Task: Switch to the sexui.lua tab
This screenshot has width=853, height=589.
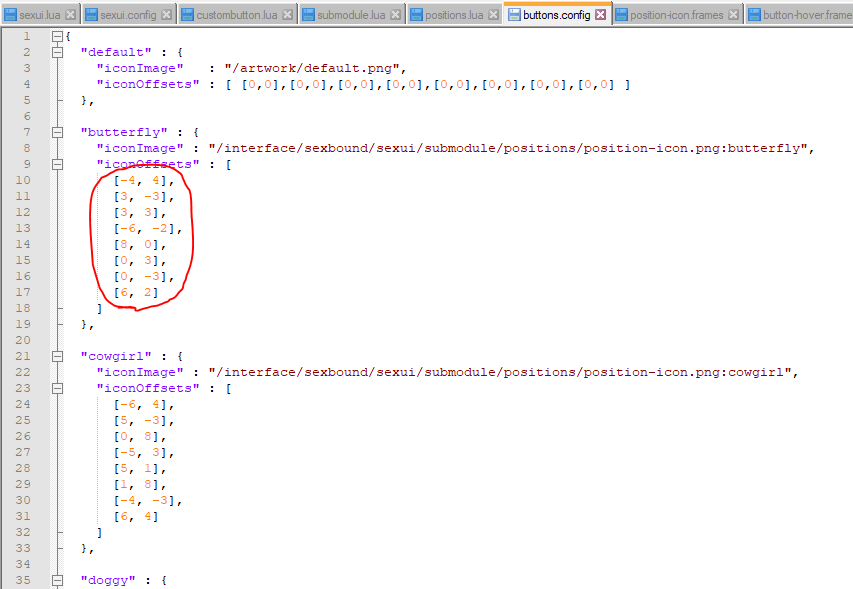Action: (x=40, y=15)
